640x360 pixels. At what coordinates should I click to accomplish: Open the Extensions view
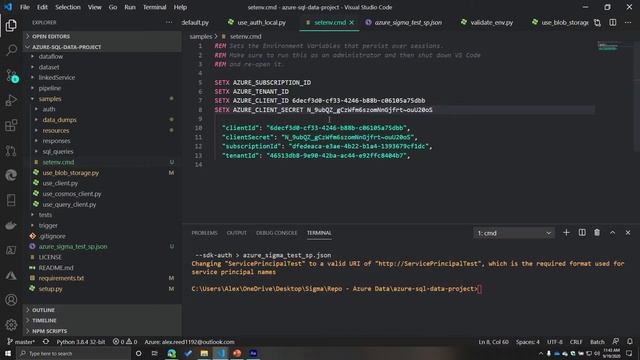(11, 125)
